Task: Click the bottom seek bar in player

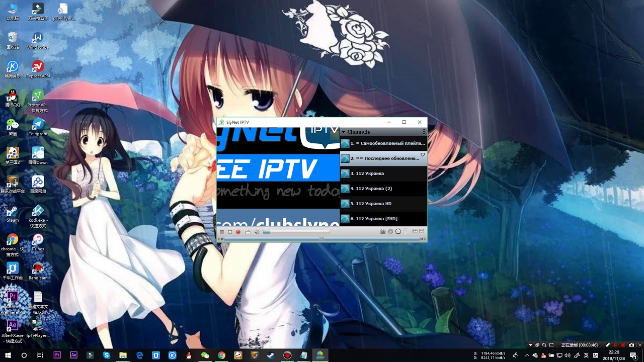Action: coord(321,239)
